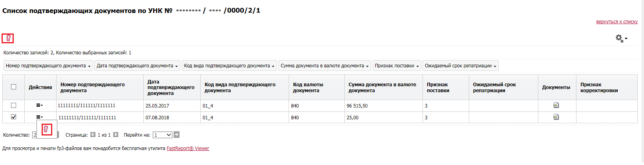Open the Ожидаемый срок репатриации filter menu
Screen dimensions: 644x165
pyautogui.click(x=461, y=66)
